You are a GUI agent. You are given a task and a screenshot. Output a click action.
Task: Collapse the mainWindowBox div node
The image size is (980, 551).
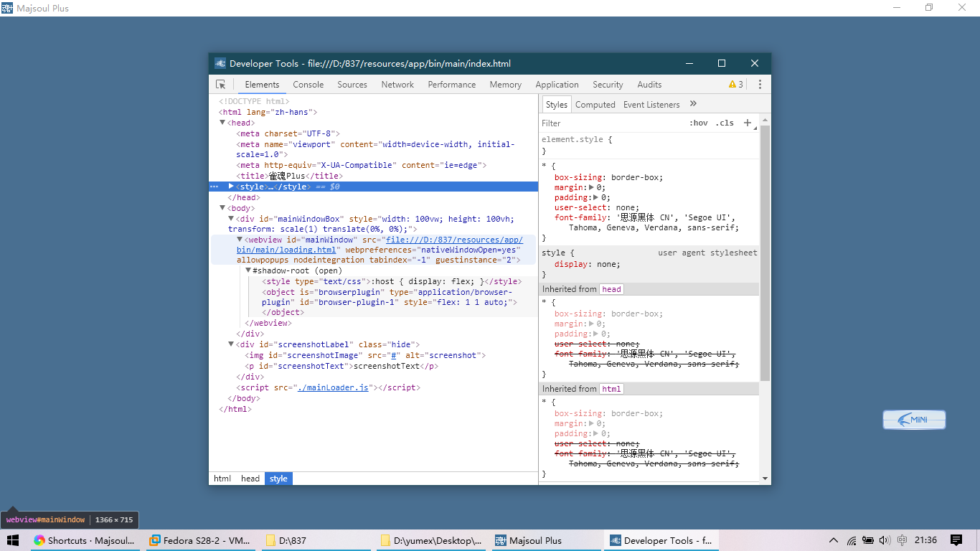coord(231,219)
